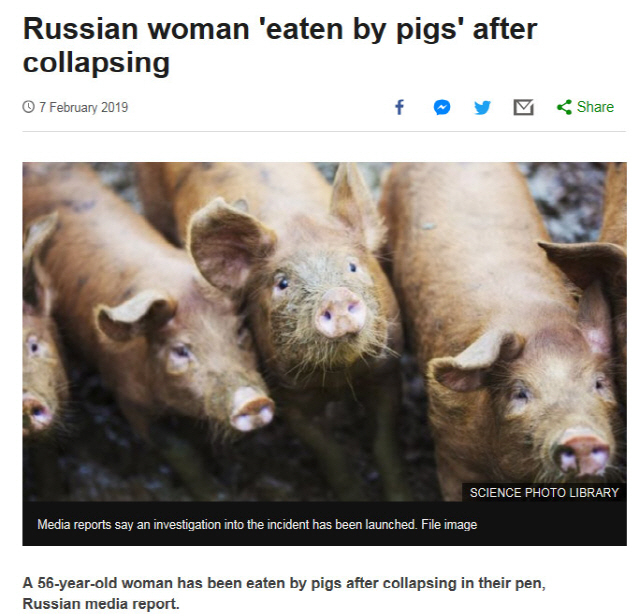Share via the Messenger icon
640x616 pixels.
(x=442, y=107)
